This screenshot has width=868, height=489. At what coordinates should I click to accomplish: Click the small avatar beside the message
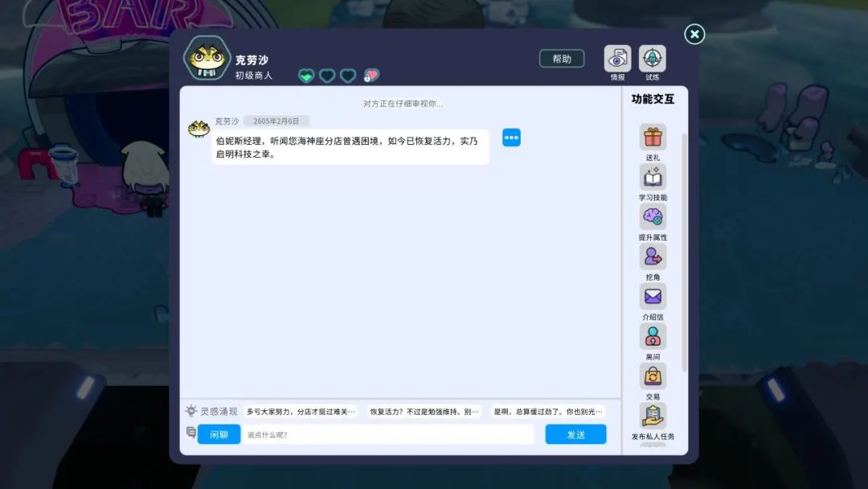(199, 129)
